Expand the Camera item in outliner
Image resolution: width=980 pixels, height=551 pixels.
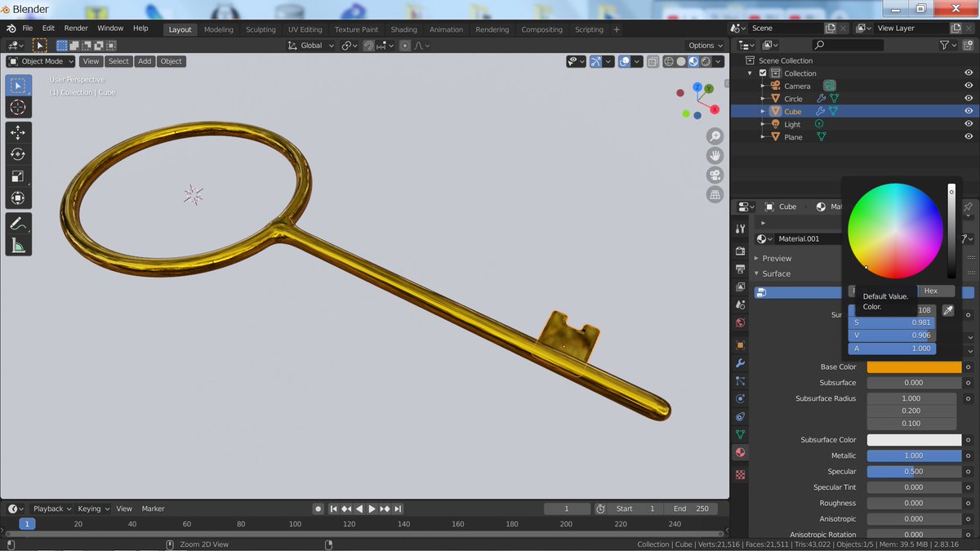763,86
